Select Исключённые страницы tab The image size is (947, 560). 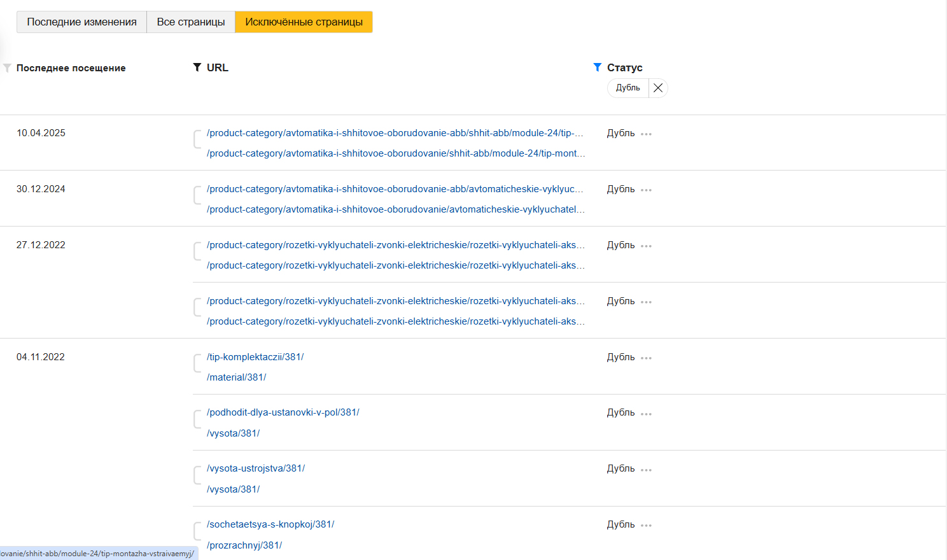pos(304,22)
